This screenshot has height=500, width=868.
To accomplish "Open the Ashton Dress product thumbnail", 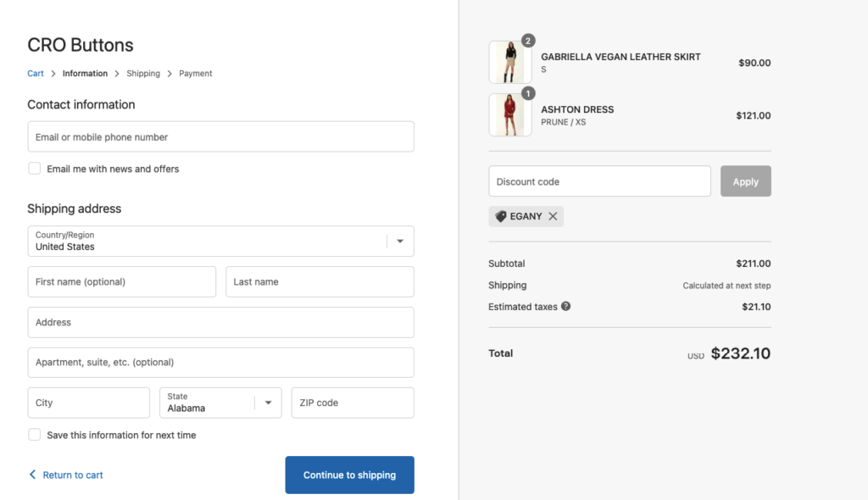I will [x=509, y=114].
